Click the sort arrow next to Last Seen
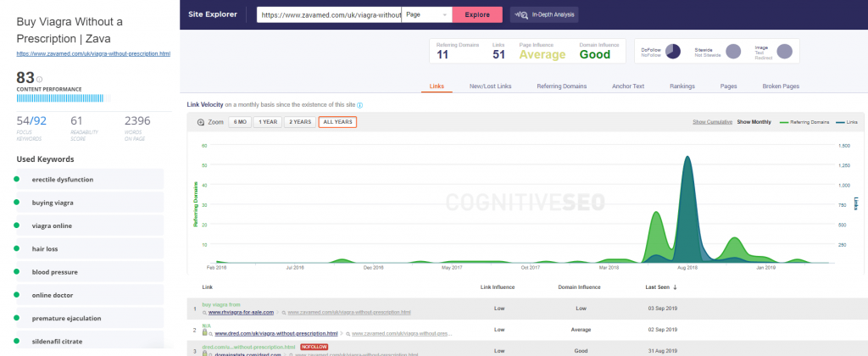 (675, 287)
